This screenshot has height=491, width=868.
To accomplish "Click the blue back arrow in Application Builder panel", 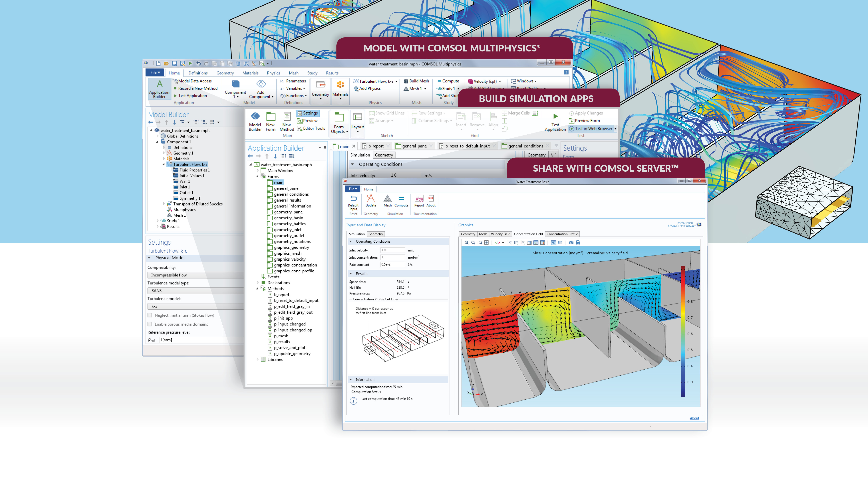I will pyautogui.click(x=250, y=156).
